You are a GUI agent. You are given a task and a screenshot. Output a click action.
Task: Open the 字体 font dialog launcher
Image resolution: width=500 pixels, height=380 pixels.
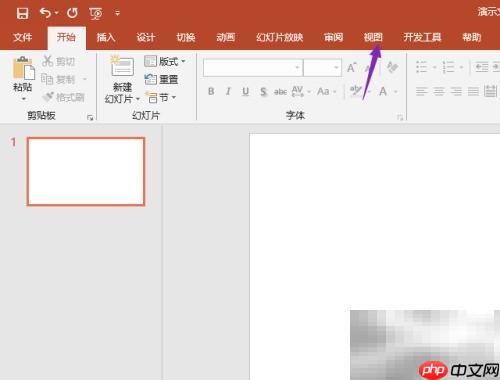[400, 117]
